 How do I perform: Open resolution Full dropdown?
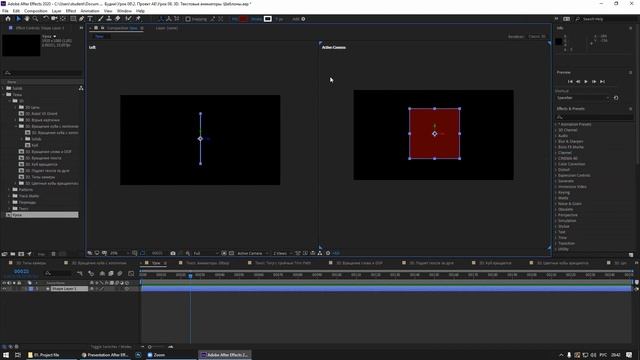205,253
